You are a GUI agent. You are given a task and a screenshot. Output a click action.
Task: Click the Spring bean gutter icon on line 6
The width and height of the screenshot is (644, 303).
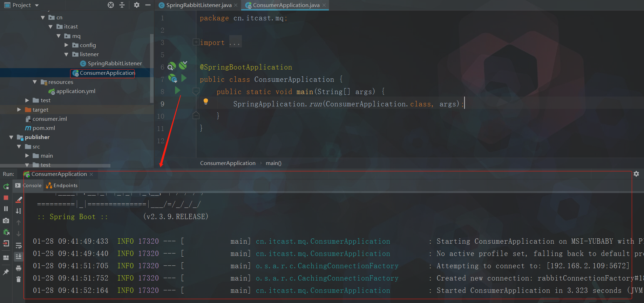click(183, 65)
